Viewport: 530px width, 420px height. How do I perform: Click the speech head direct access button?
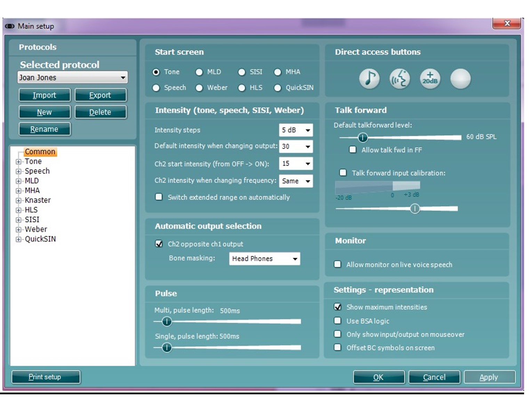pos(400,79)
